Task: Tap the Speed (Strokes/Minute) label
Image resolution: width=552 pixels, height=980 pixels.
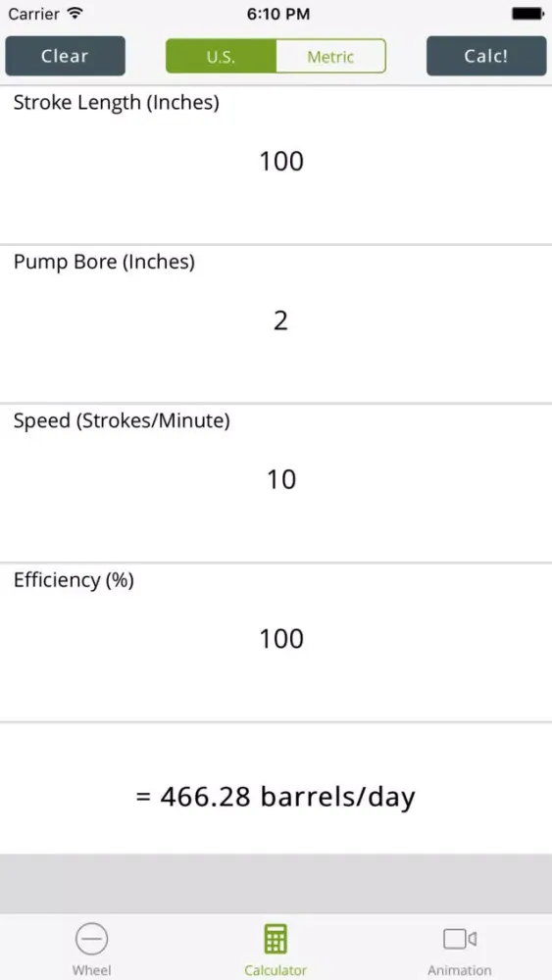Action: click(122, 421)
